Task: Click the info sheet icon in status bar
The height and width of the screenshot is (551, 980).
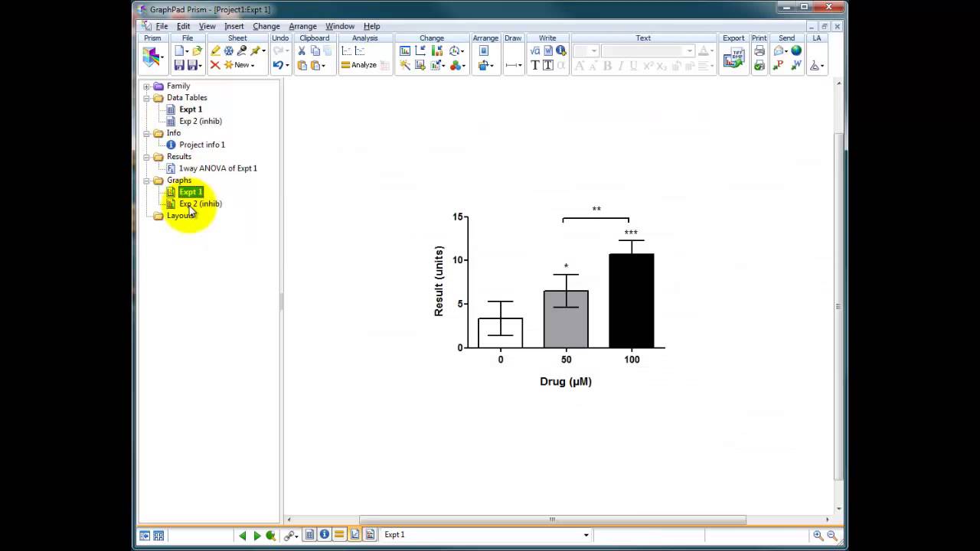Action: click(x=325, y=535)
